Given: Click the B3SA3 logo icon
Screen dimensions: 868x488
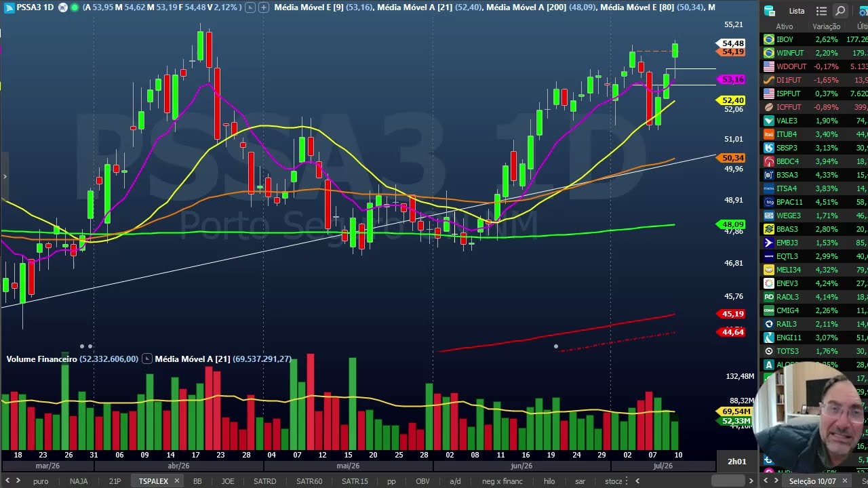Looking at the screenshot, I should pos(768,175).
